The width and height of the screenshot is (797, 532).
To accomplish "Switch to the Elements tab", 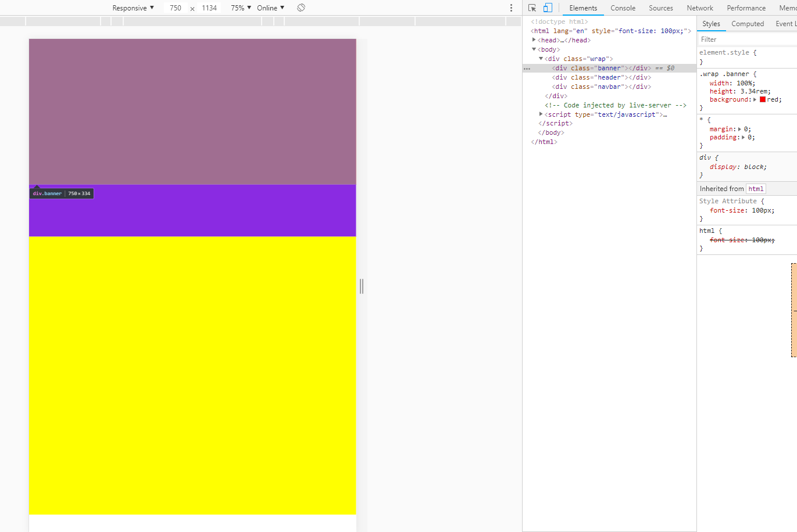I will (x=583, y=8).
